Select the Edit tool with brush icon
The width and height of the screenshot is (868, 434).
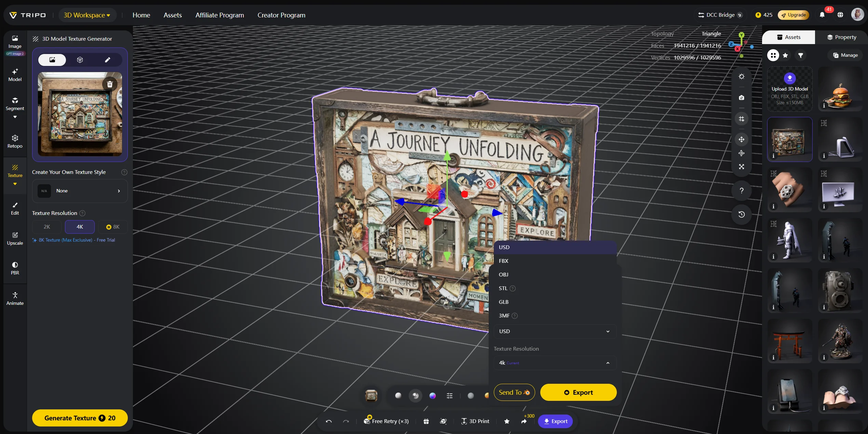pyautogui.click(x=15, y=208)
